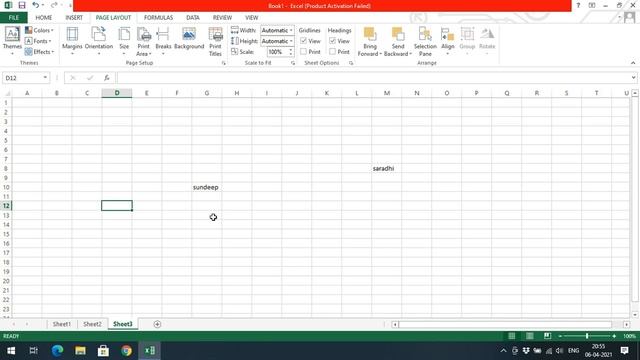
Task: Open the Windows Start menu
Action: coord(11,350)
